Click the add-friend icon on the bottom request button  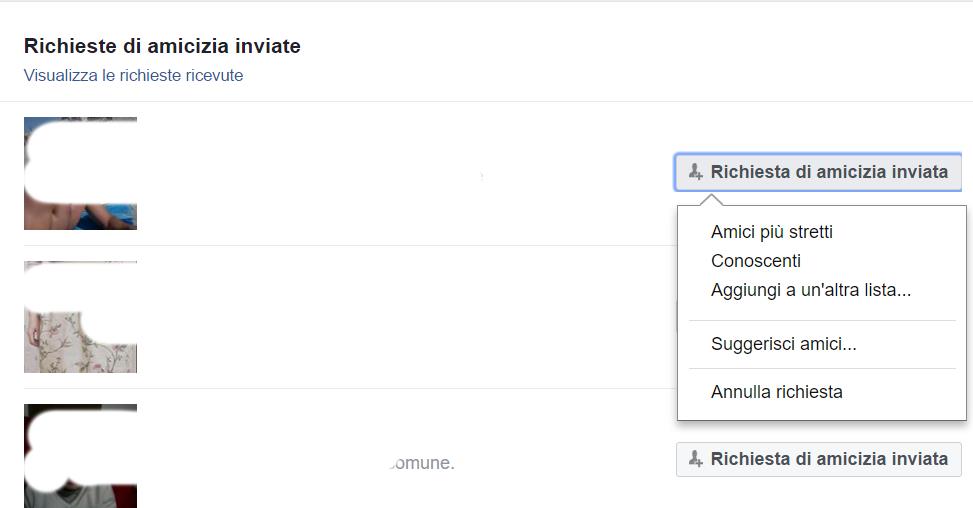coord(696,459)
